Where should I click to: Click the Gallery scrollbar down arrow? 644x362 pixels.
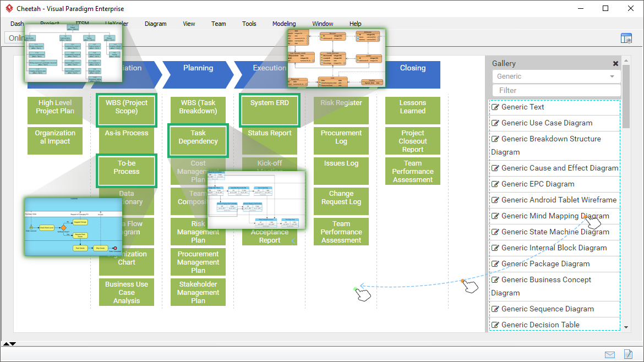[x=626, y=327]
